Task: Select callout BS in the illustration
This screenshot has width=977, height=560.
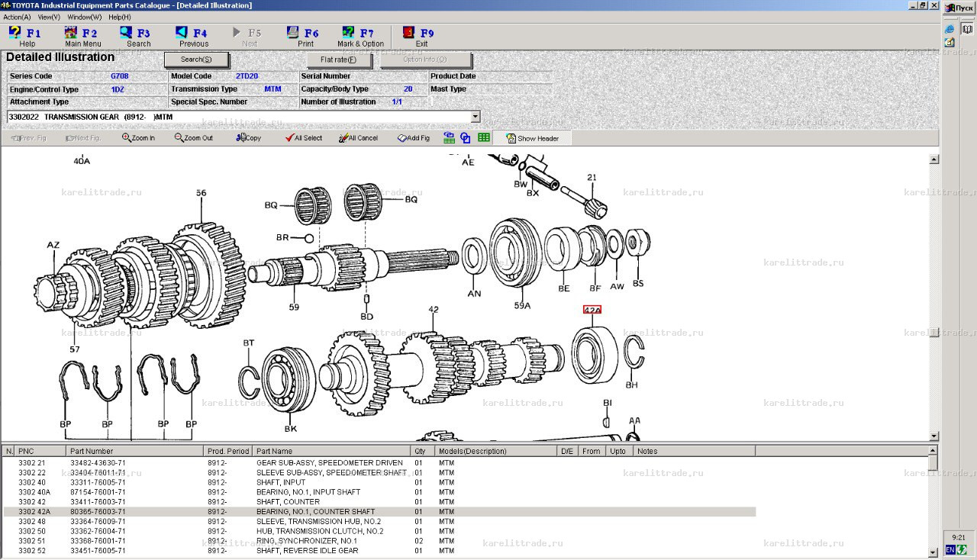Action: click(638, 283)
